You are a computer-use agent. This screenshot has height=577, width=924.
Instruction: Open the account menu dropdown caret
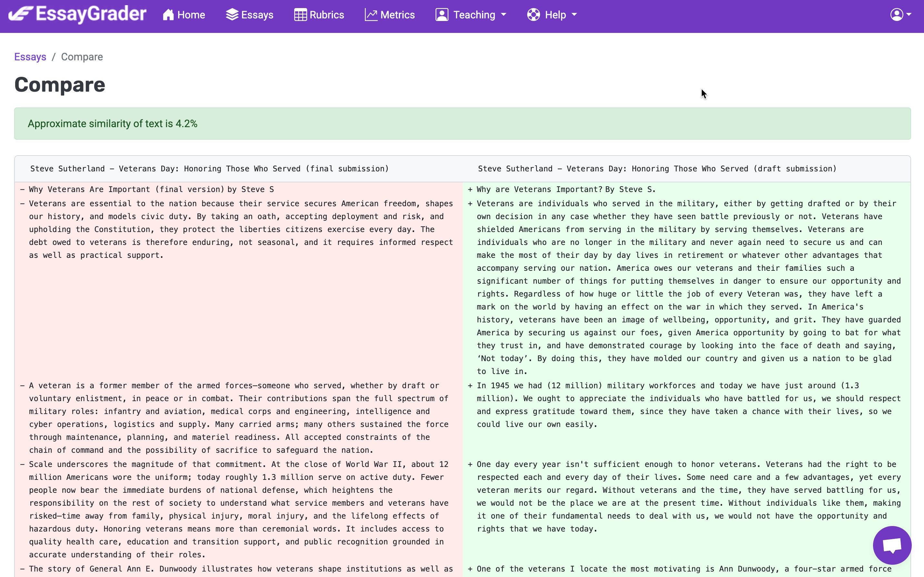tap(909, 15)
